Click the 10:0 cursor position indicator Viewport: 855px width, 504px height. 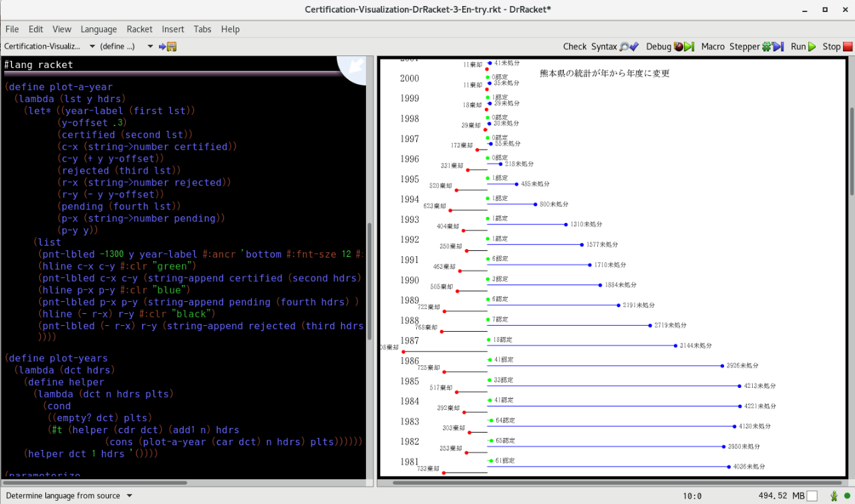tap(692, 496)
